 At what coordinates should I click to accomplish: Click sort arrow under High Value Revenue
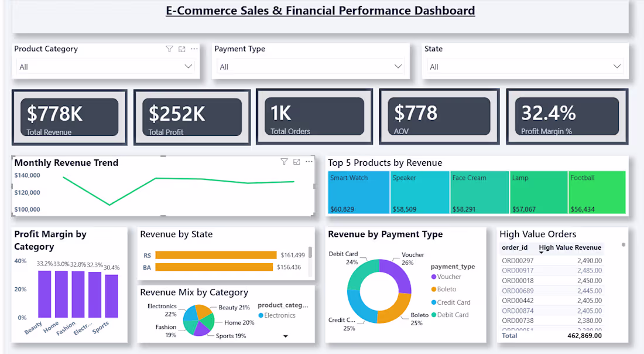point(541,253)
